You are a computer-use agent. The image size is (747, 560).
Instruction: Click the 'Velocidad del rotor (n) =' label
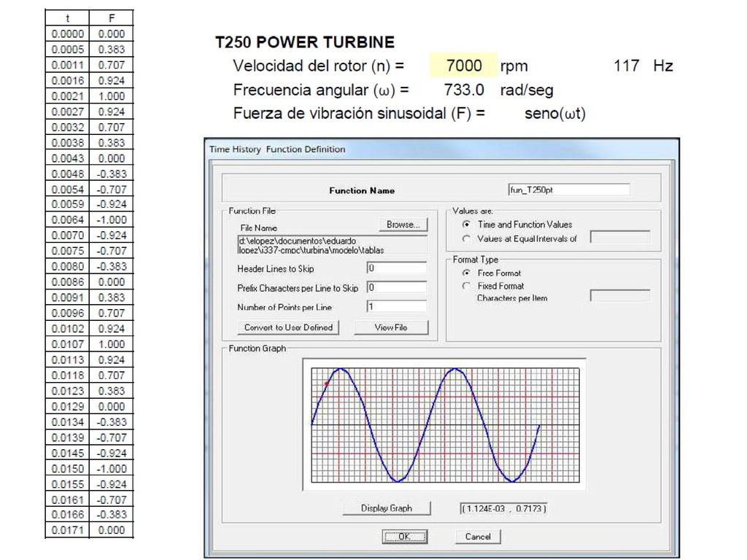pos(318,66)
